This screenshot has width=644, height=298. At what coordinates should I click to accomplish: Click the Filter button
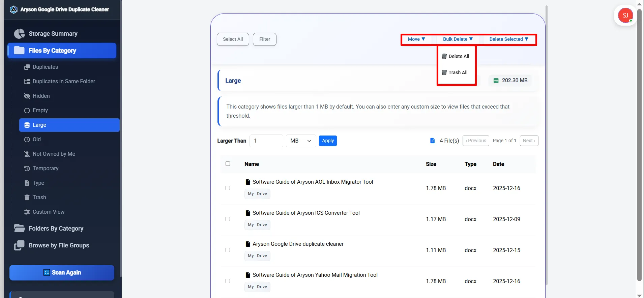click(265, 39)
